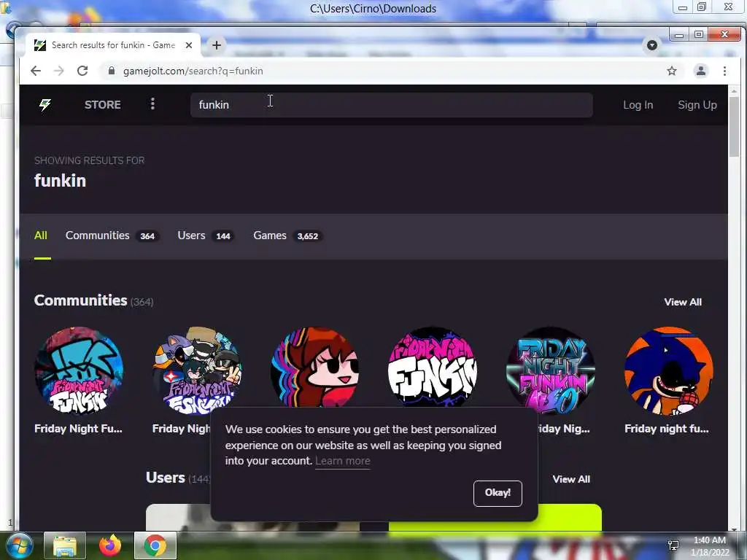The height and width of the screenshot is (560, 747).
Task: Open the Windows Start menu
Action: (x=19, y=545)
